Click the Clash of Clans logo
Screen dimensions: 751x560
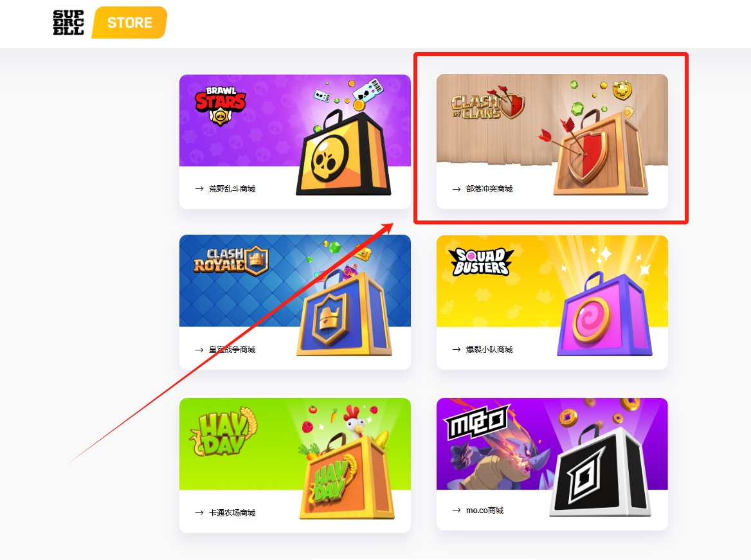[x=488, y=103]
